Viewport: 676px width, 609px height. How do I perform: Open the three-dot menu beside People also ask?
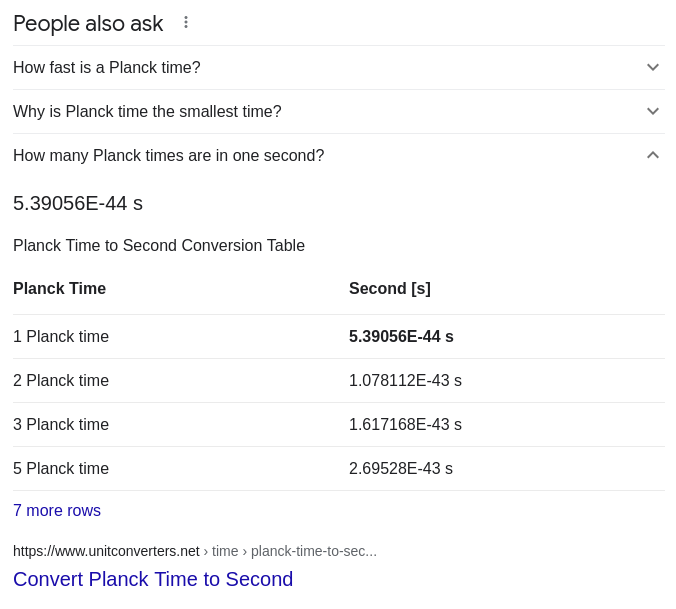(186, 22)
